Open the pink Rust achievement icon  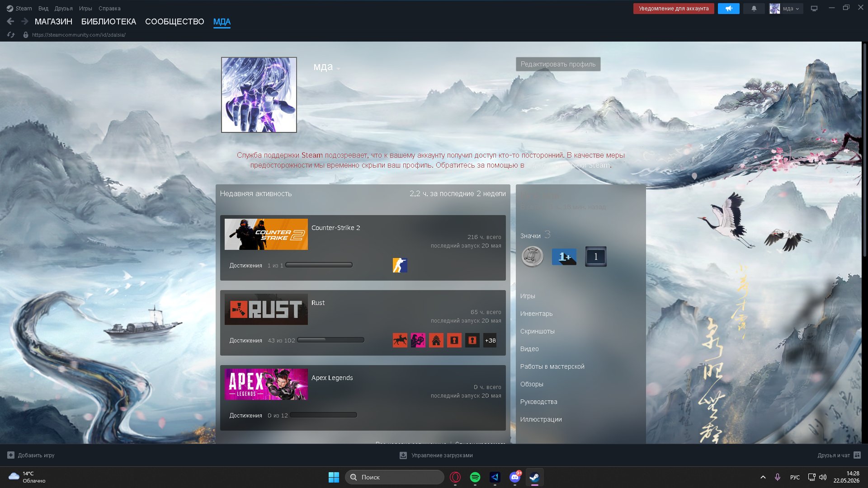pos(418,340)
